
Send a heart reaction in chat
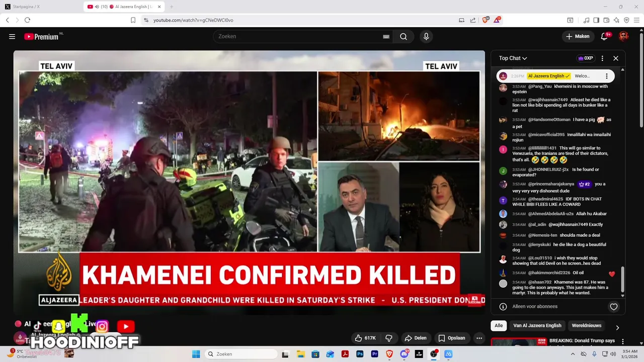pyautogui.click(x=614, y=307)
